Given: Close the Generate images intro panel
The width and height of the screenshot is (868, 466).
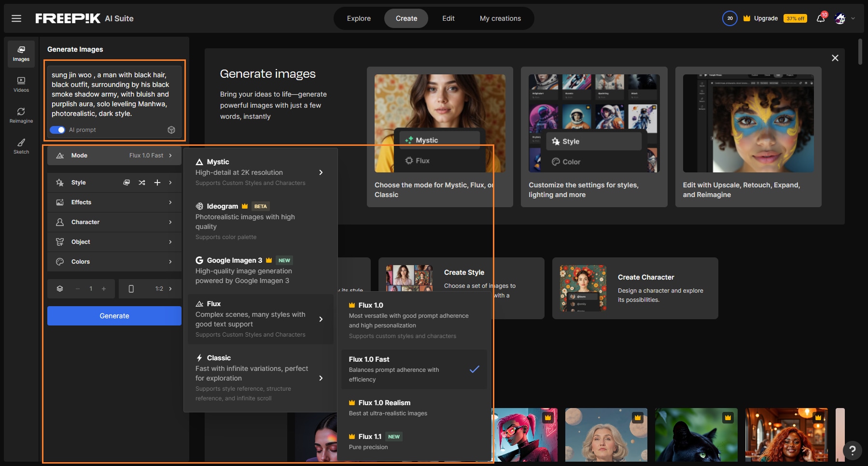Looking at the screenshot, I should tap(835, 58).
